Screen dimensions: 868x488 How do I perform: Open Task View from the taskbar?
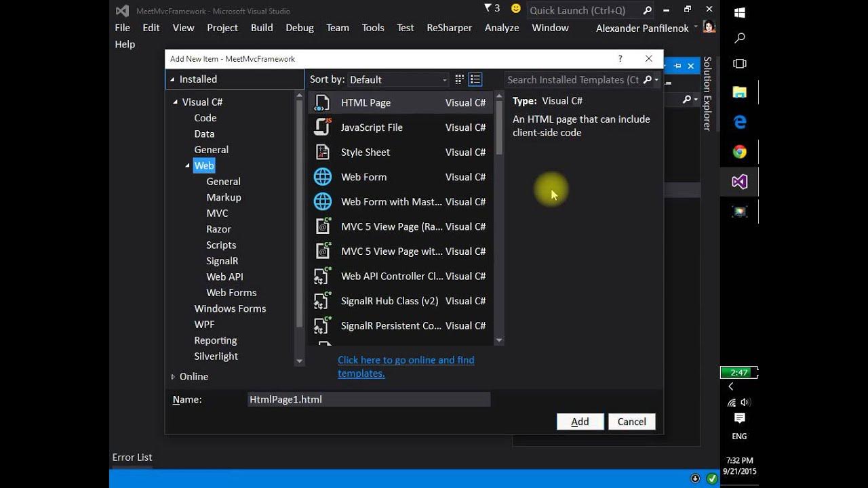click(740, 64)
